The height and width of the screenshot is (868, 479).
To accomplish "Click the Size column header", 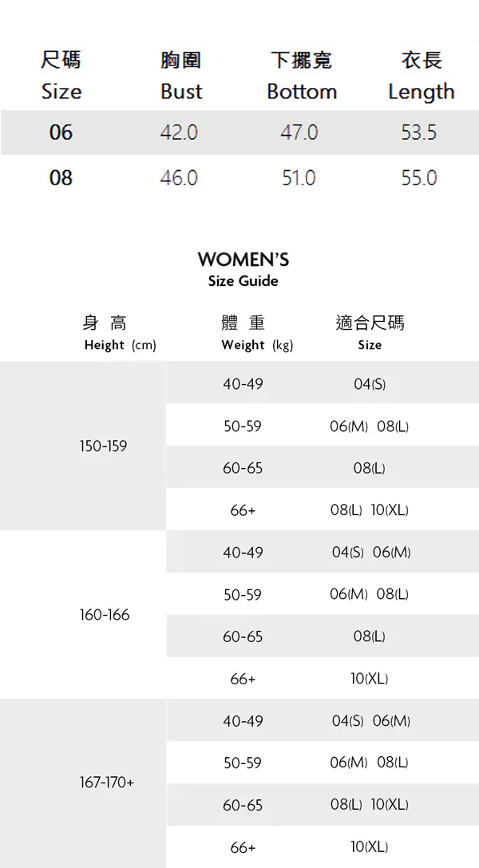I will [61, 76].
